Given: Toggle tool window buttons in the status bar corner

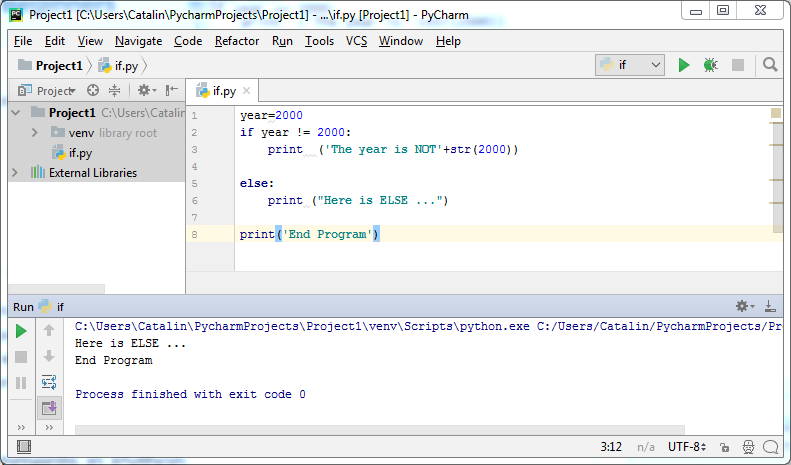Looking at the screenshot, I should [x=24, y=446].
